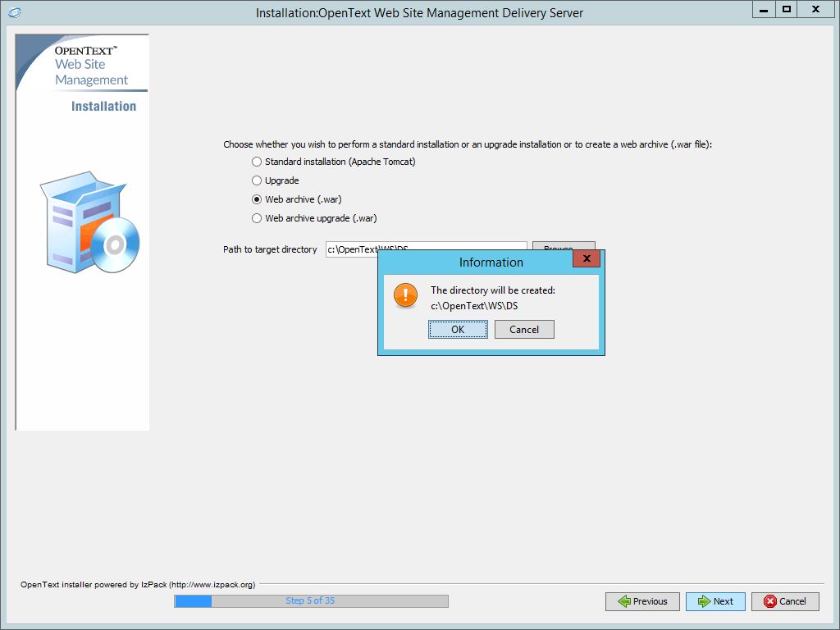
Task: Select Standard installation (Apache Tomcat) radio button
Action: click(x=257, y=162)
